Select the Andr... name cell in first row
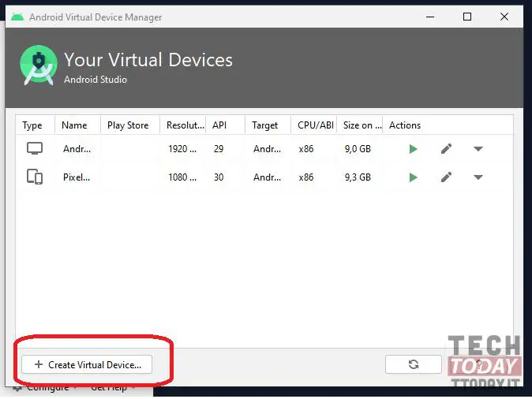 77,149
